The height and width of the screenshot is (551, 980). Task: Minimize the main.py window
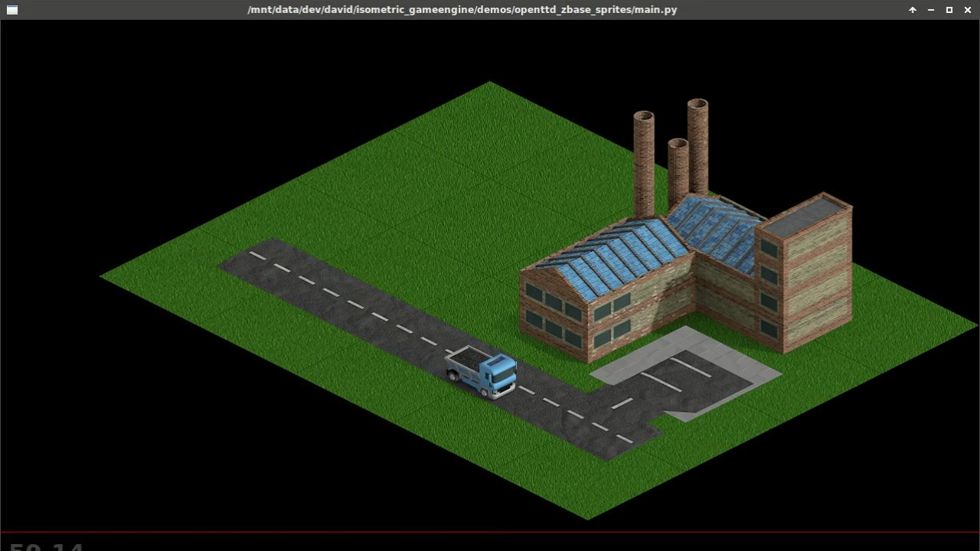931,10
